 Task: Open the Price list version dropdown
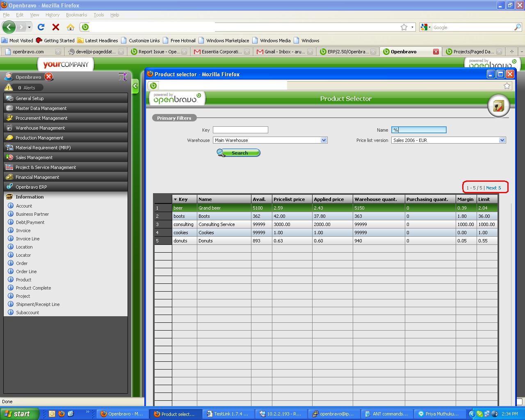click(502, 140)
